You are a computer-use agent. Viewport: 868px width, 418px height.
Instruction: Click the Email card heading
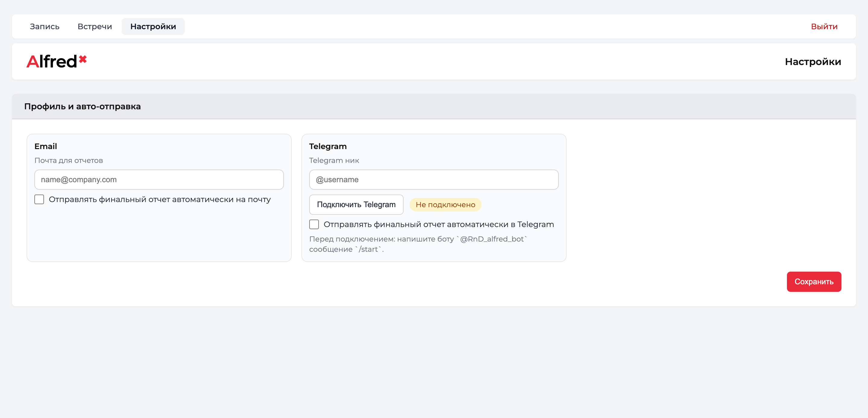46,146
